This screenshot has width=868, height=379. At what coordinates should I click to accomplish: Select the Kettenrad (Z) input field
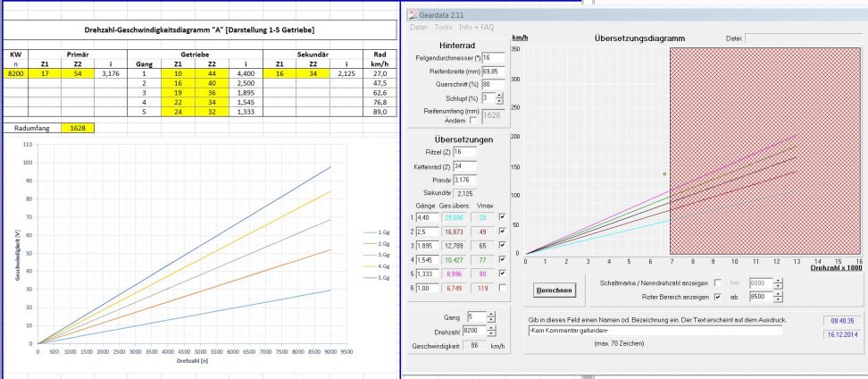coord(464,165)
